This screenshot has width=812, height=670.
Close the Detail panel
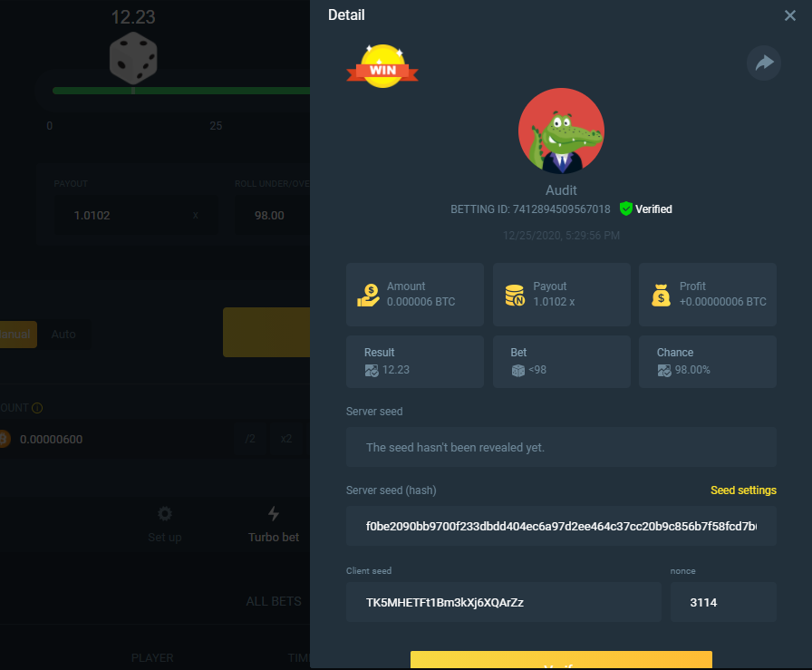pyautogui.click(x=789, y=15)
